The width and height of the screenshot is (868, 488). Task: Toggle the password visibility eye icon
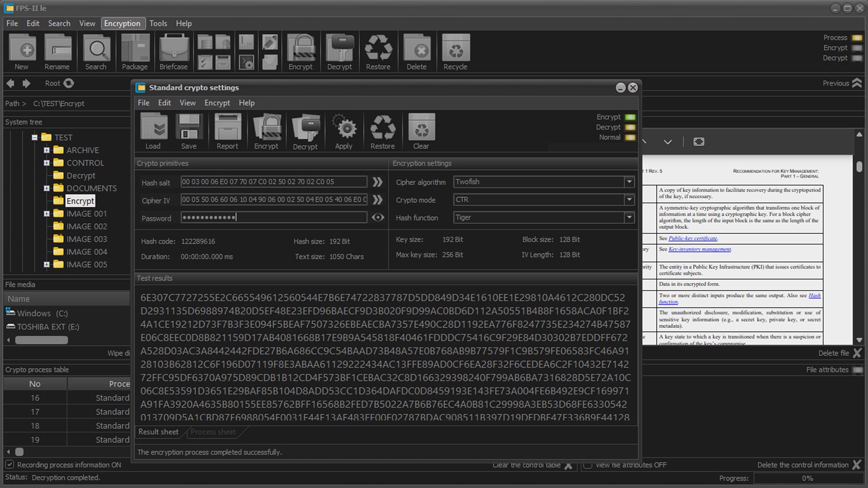(378, 217)
